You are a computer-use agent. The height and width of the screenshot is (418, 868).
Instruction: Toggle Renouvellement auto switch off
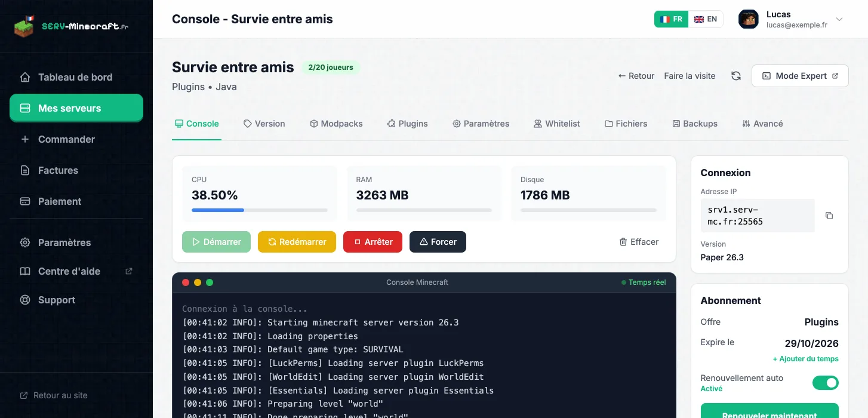pyautogui.click(x=826, y=382)
